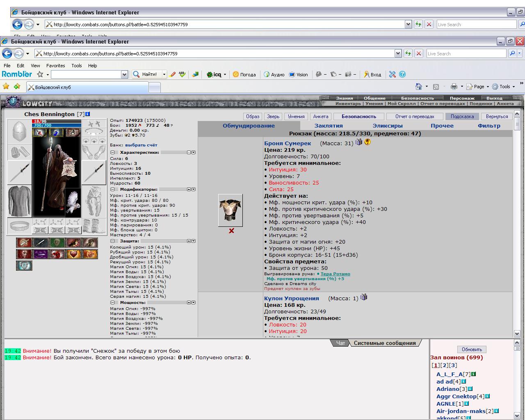
Task: Open the belt equipment slot
Action: 19,226
